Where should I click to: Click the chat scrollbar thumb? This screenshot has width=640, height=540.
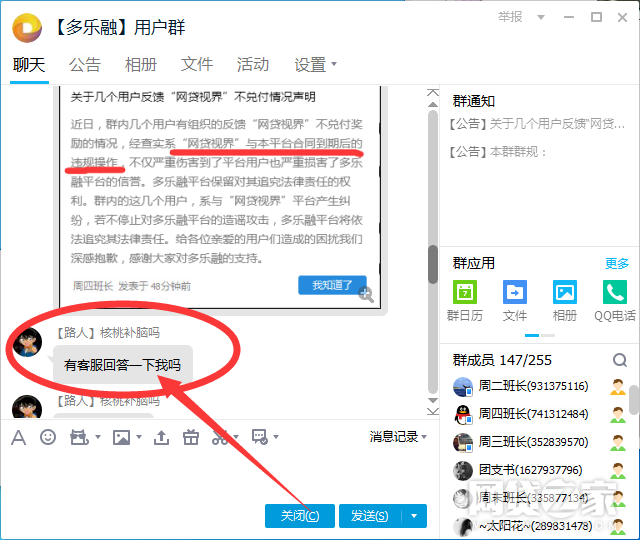tap(433, 264)
